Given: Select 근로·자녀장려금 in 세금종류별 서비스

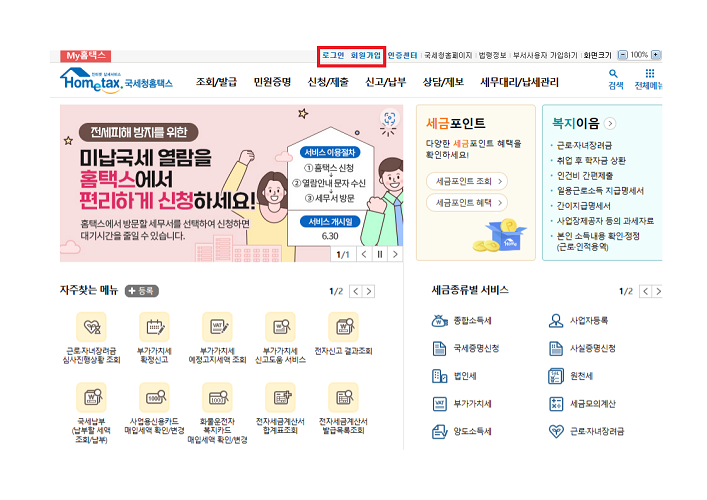Looking at the screenshot, I should pos(586,431).
